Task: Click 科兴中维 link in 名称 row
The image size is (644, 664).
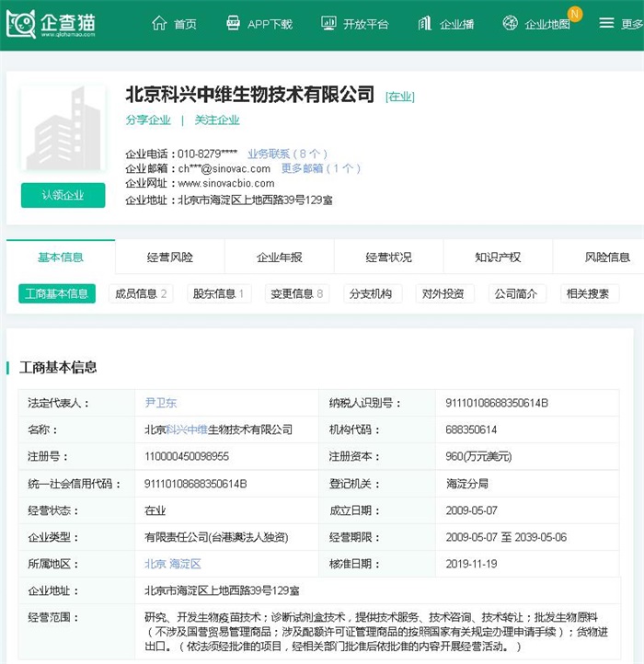Action: (x=187, y=429)
